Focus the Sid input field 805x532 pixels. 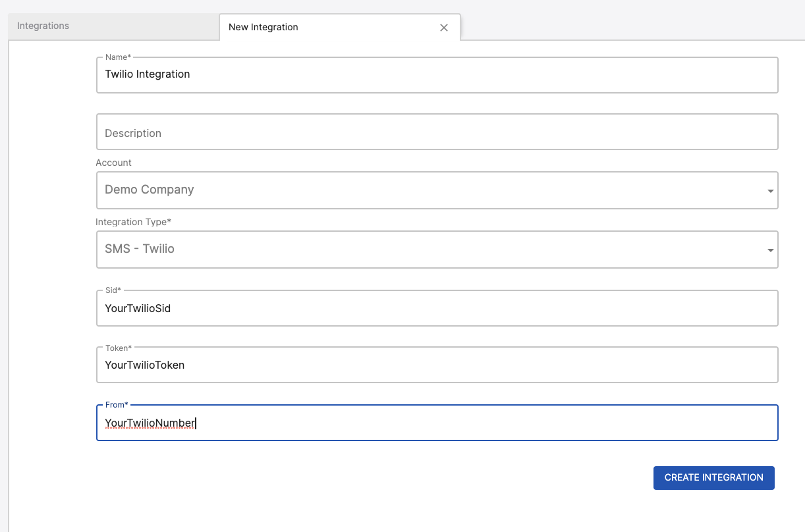437,308
